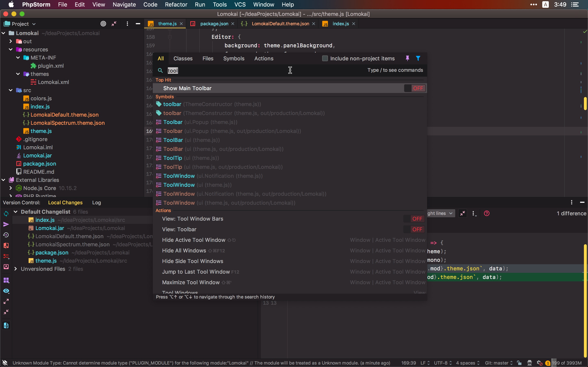Click the refresh icon in Version Control sidebar
The image size is (588, 367).
click(6, 213)
